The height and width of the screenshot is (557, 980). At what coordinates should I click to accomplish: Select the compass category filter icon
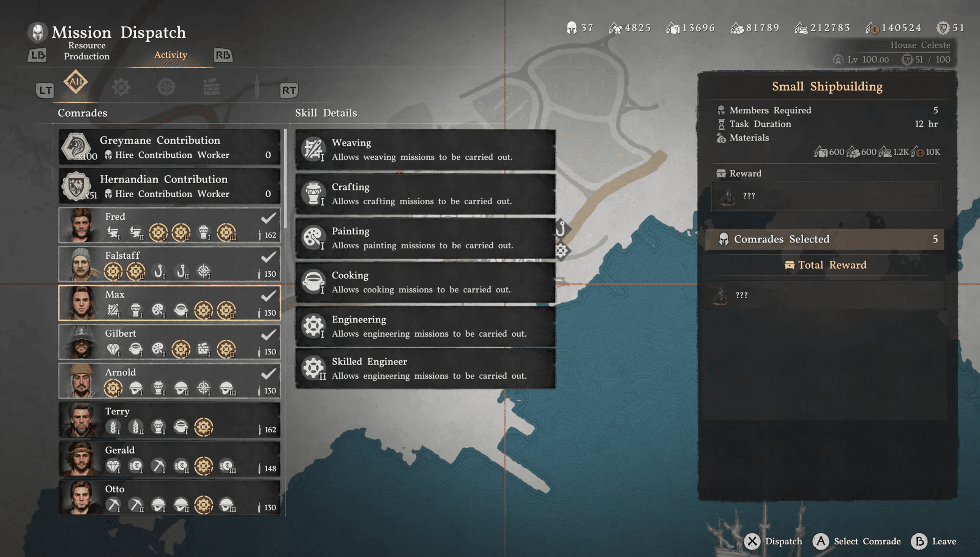click(x=166, y=87)
